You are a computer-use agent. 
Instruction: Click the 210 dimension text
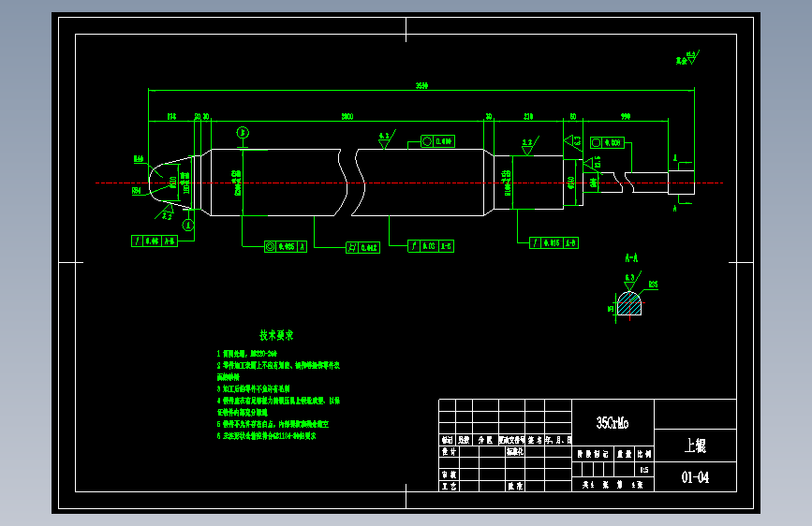(528, 116)
